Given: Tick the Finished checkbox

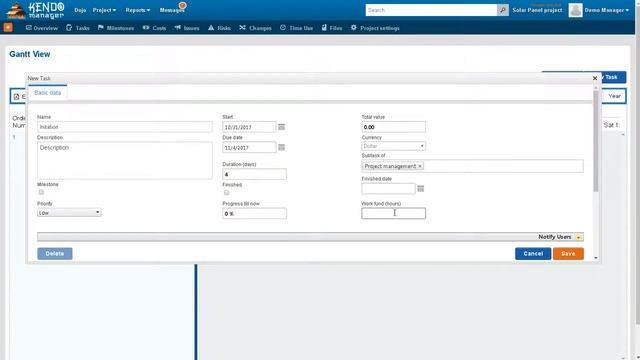Looking at the screenshot, I should point(227,193).
